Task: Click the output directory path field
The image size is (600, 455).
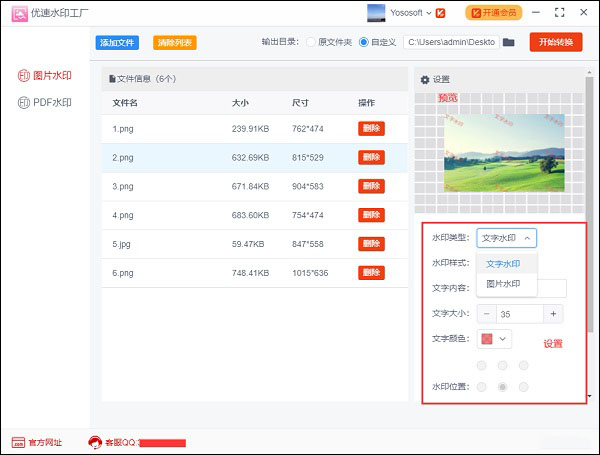Action: (451, 42)
